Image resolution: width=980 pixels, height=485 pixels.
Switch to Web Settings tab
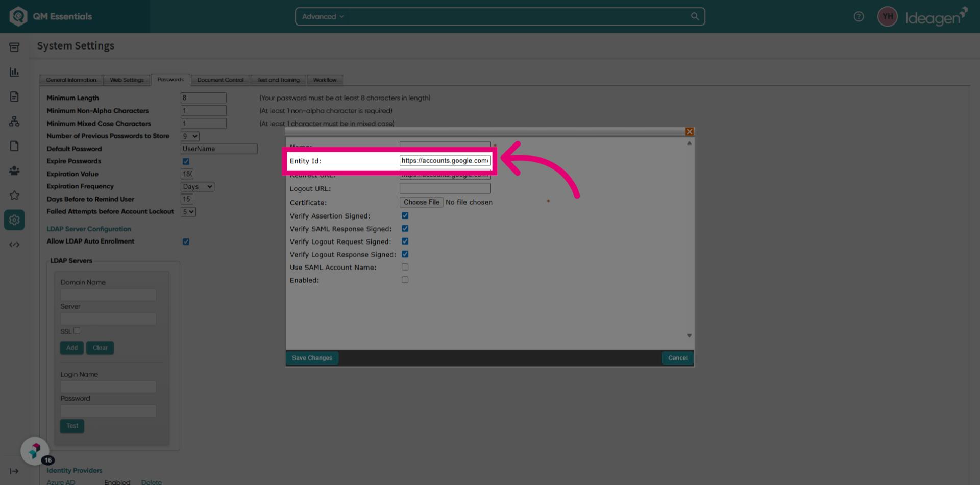(127, 80)
